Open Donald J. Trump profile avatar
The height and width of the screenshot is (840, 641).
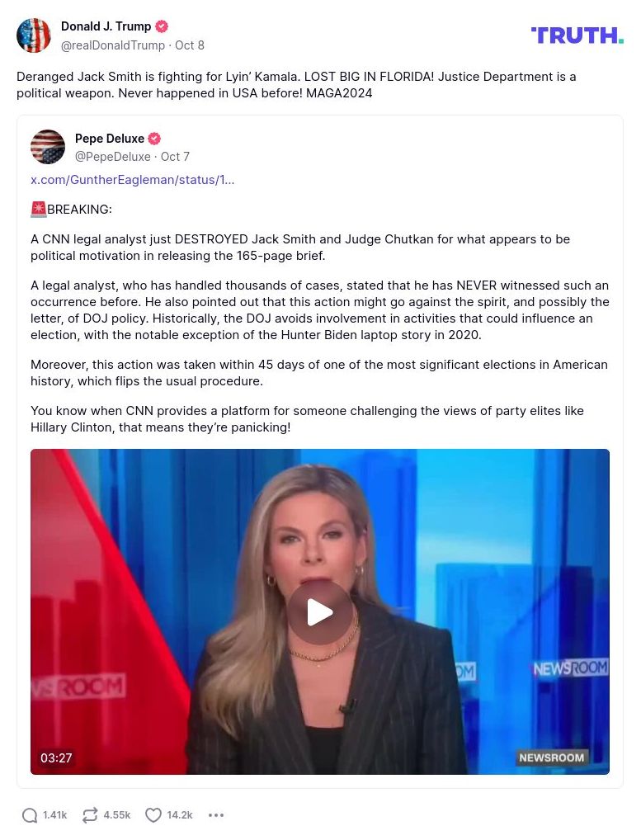34,35
